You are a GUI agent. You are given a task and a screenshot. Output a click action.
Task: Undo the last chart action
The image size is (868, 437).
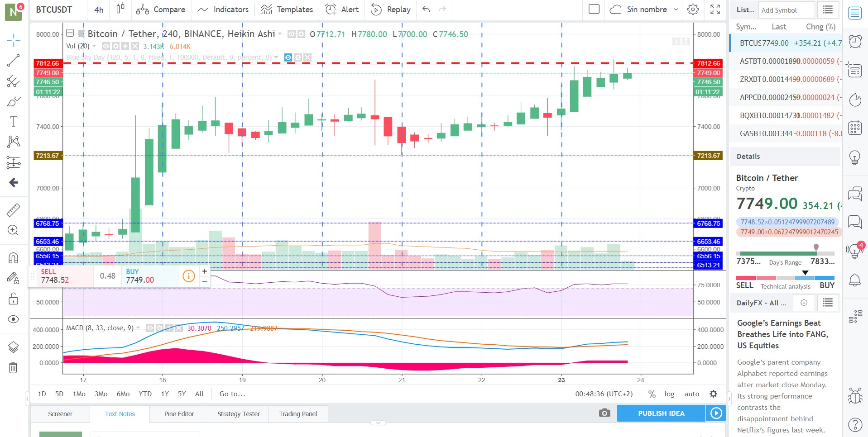tap(426, 9)
